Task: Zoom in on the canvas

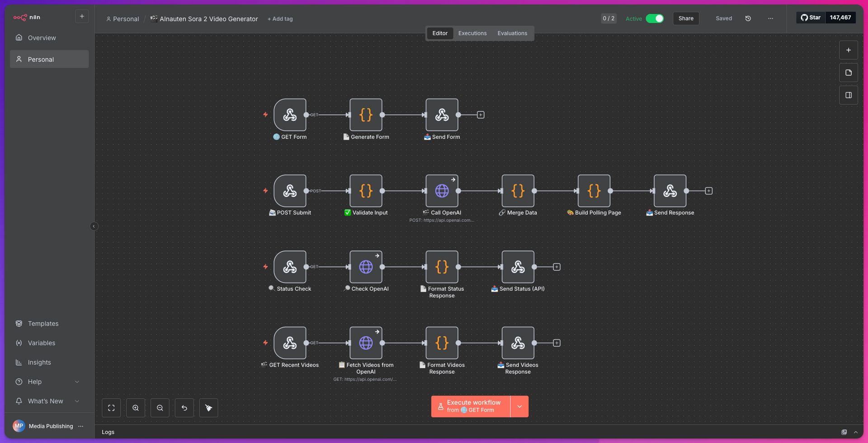Action: pos(136,408)
